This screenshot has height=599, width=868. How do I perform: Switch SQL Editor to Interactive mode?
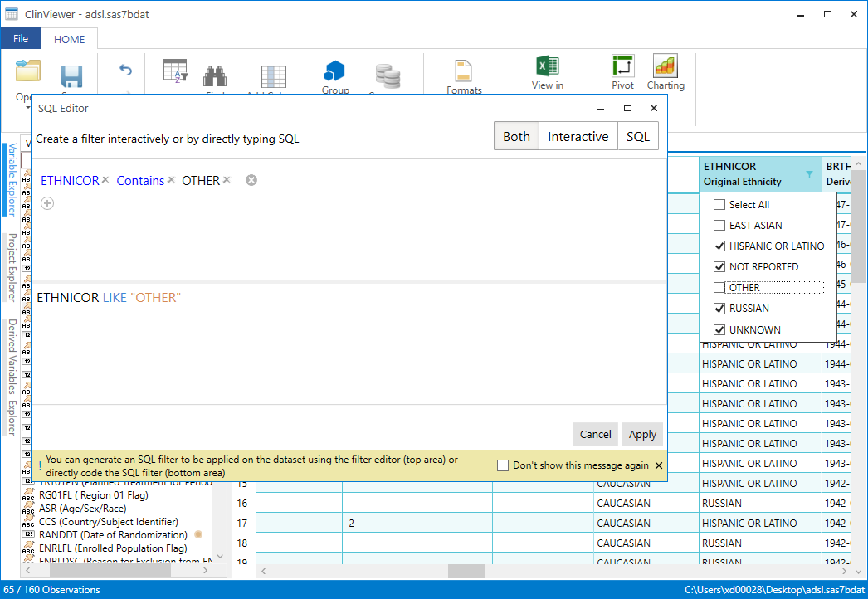pyautogui.click(x=578, y=137)
